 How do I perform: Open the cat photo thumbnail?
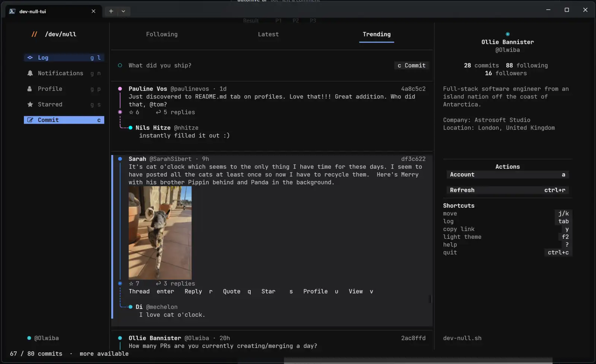160,233
